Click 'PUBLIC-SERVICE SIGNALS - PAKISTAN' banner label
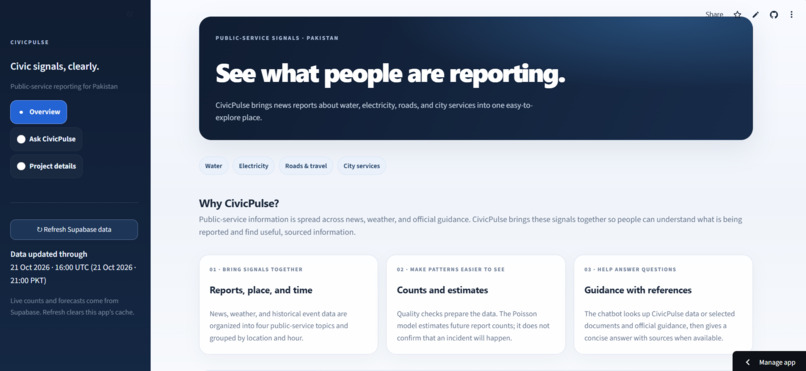 (x=277, y=38)
